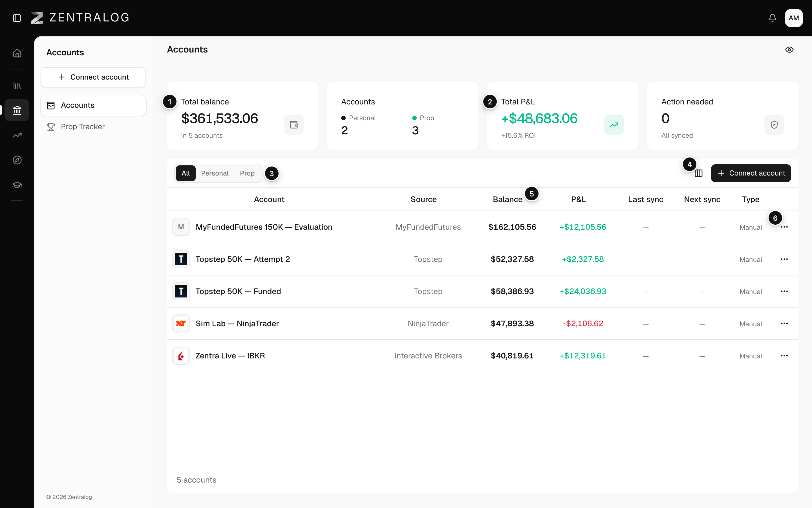Open the notifications bell

(x=773, y=18)
